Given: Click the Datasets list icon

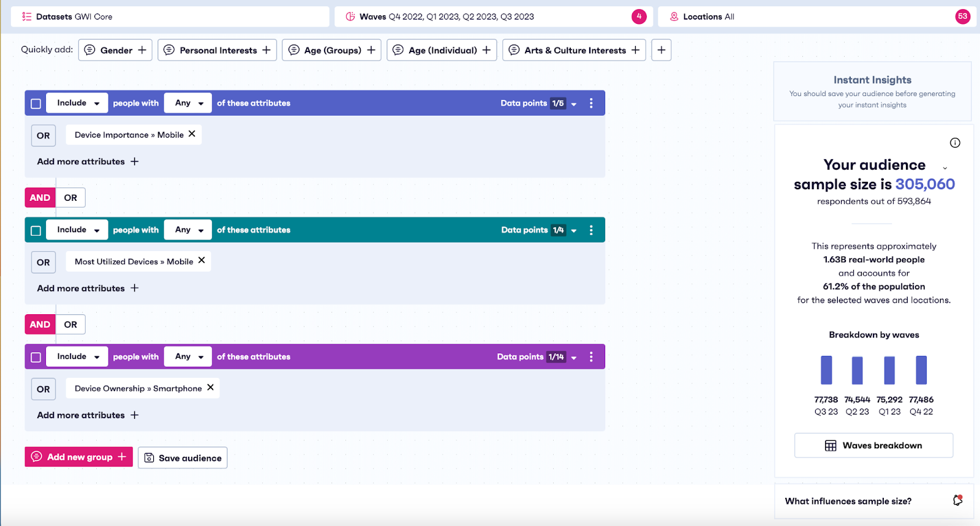Looking at the screenshot, I should point(26,17).
